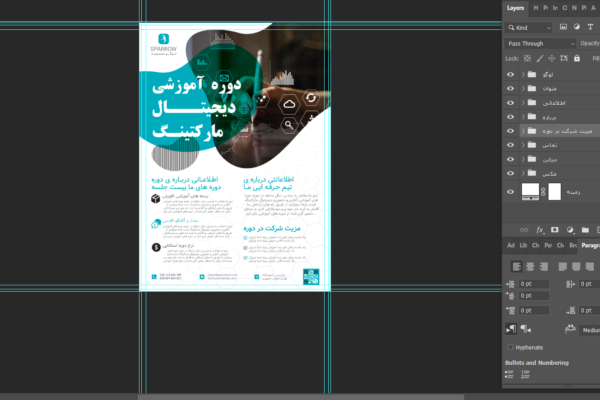600x400 pixels.
Task: Hide the عکس group layer
Action: [510, 173]
